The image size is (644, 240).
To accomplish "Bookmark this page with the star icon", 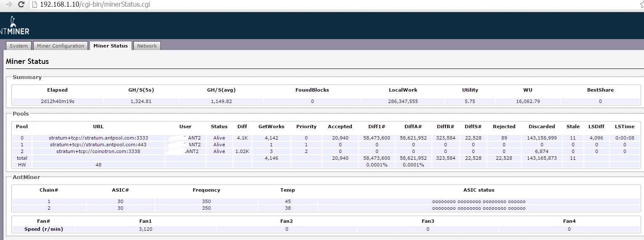I will coord(641,5).
